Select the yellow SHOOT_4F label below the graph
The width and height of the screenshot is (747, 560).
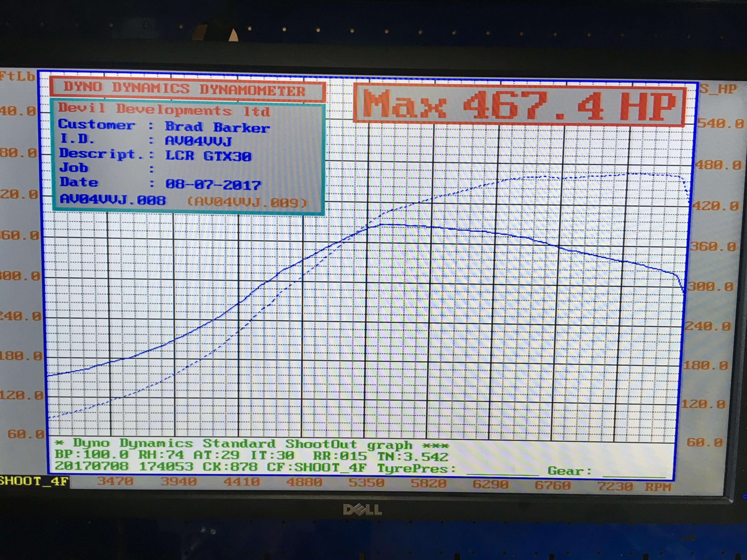click(x=34, y=481)
